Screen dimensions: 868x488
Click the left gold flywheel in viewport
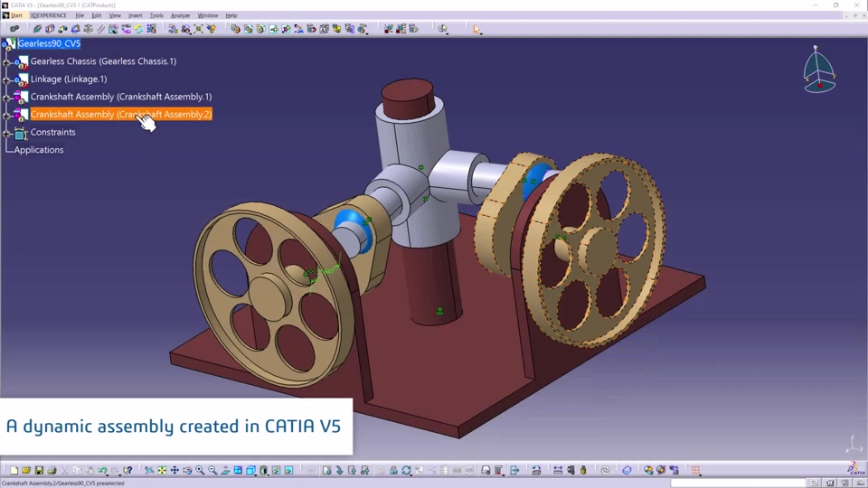(274, 293)
